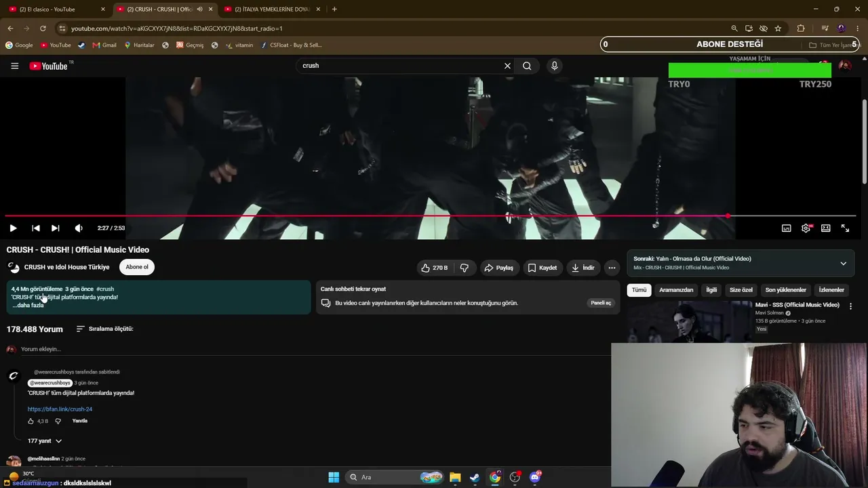The image size is (868, 488).
Task: Select the Tümü filter chip
Action: pos(639,290)
